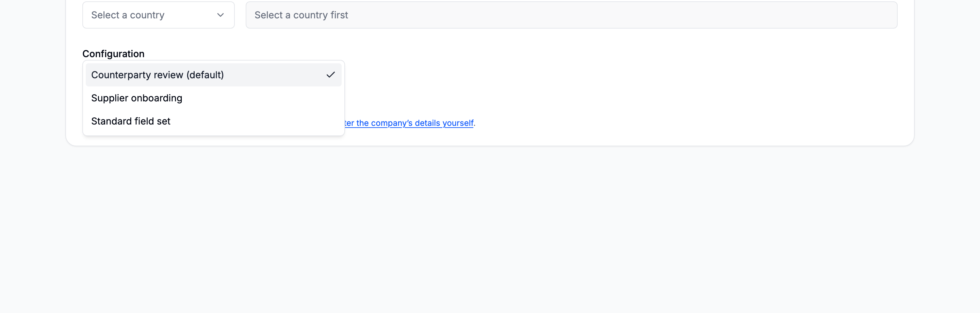Image resolution: width=980 pixels, height=313 pixels.
Task: Choose Supplier onboarding configuration
Action: [x=213, y=98]
